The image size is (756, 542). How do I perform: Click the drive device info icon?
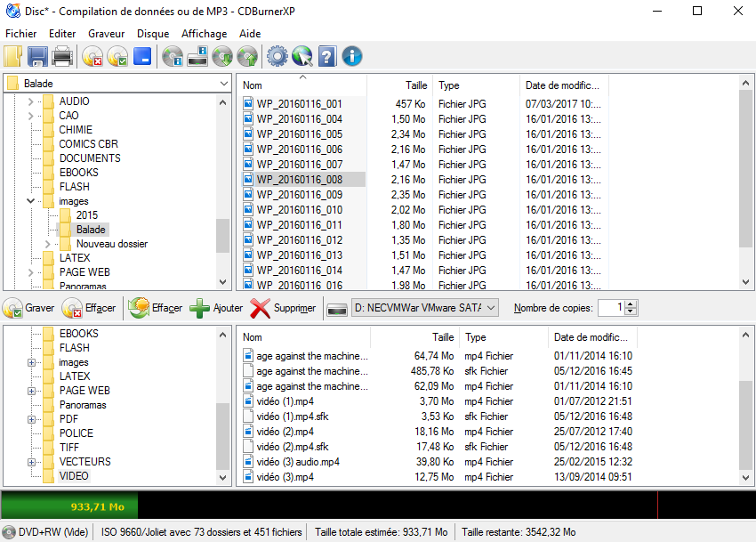coord(199,56)
